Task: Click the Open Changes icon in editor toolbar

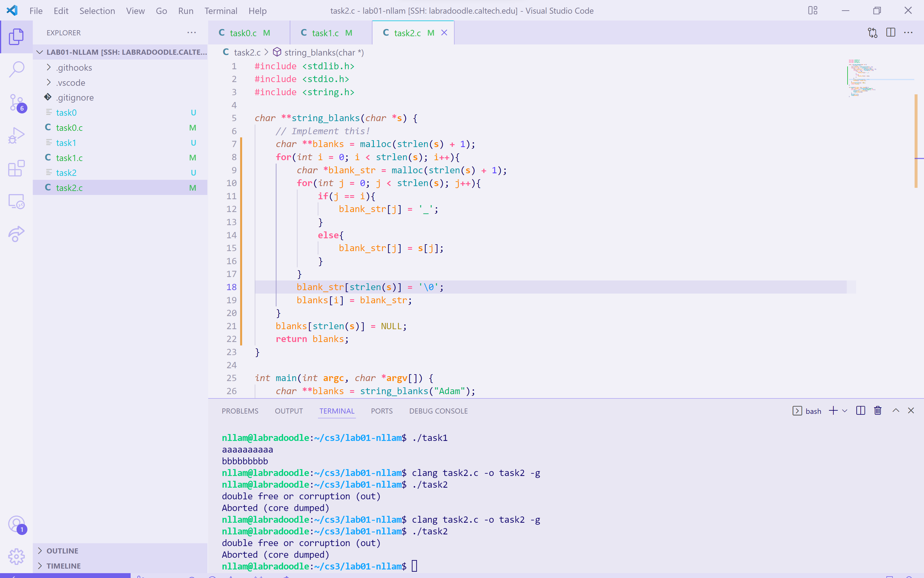Action: tap(872, 33)
